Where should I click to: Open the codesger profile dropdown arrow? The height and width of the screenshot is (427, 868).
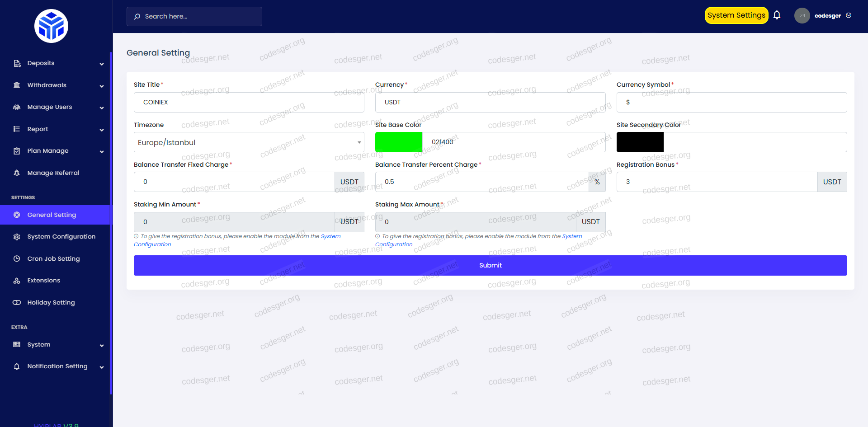(849, 16)
